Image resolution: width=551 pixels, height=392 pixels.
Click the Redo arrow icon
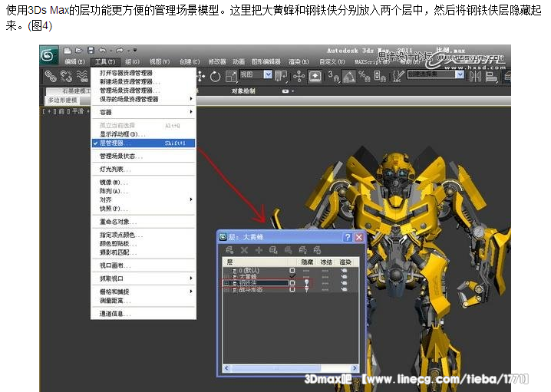click(x=120, y=51)
